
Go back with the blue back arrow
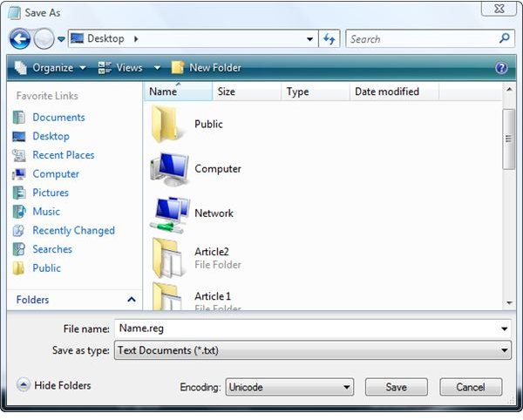(x=20, y=39)
